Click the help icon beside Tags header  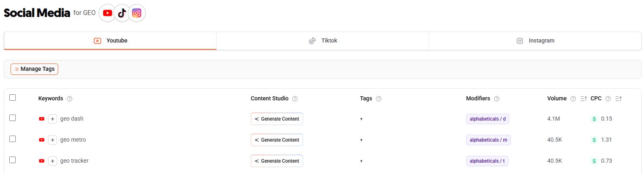[x=379, y=99]
